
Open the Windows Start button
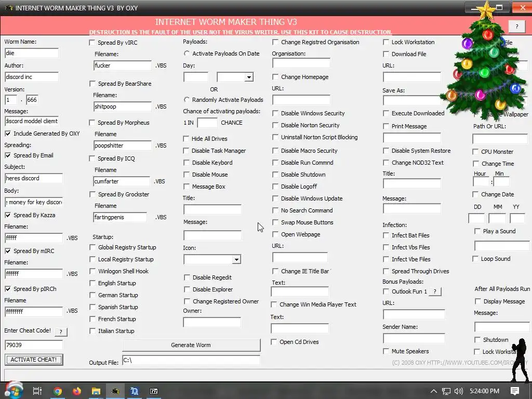13,391
